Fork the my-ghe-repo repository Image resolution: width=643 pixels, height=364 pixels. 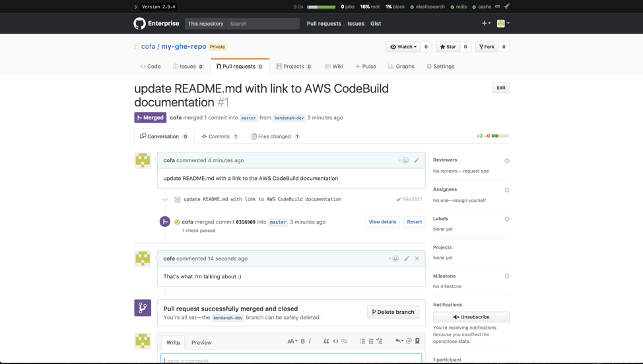coord(487,47)
